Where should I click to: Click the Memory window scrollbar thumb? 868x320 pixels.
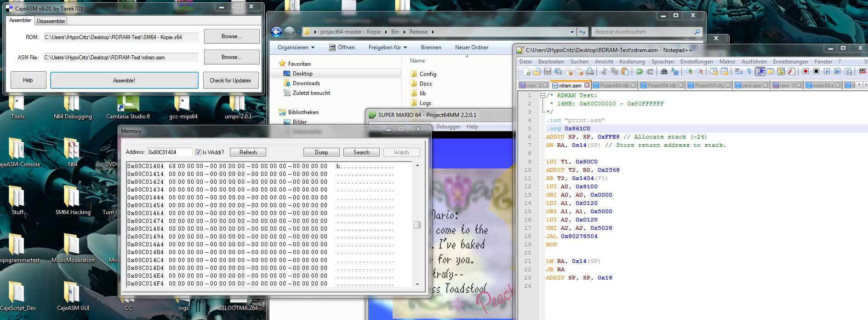(x=417, y=225)
